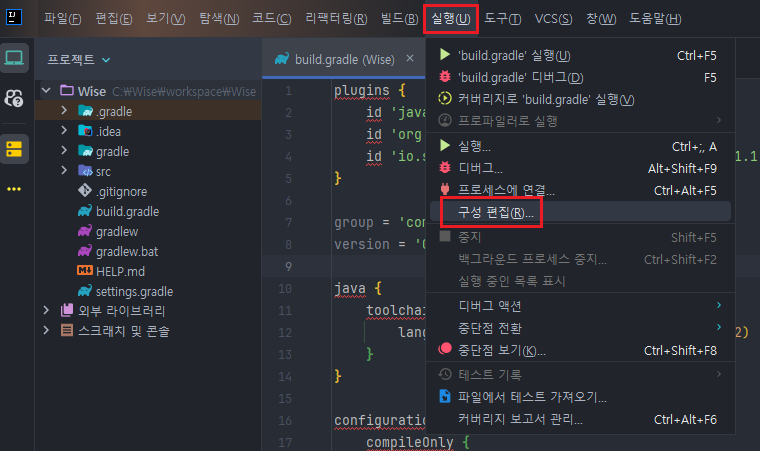Select the build.gradle (Wise) editor tab

343,58
